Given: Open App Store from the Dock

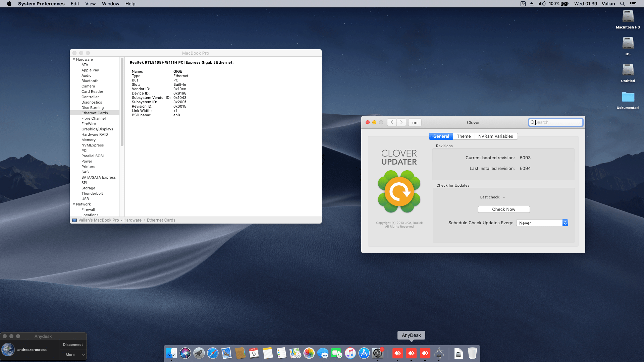Looking at the screenshot, I should [364, 353].
